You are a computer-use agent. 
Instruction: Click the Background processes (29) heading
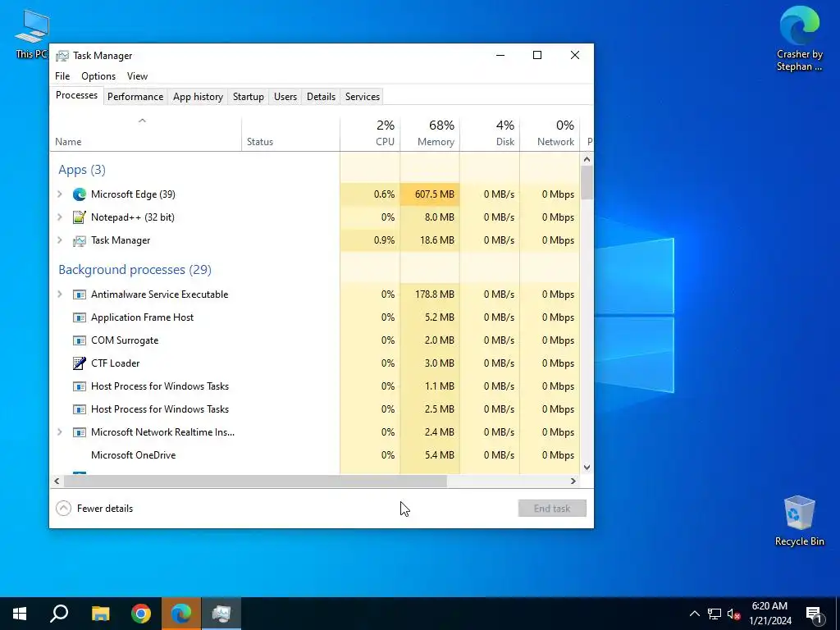coord(135,269)
